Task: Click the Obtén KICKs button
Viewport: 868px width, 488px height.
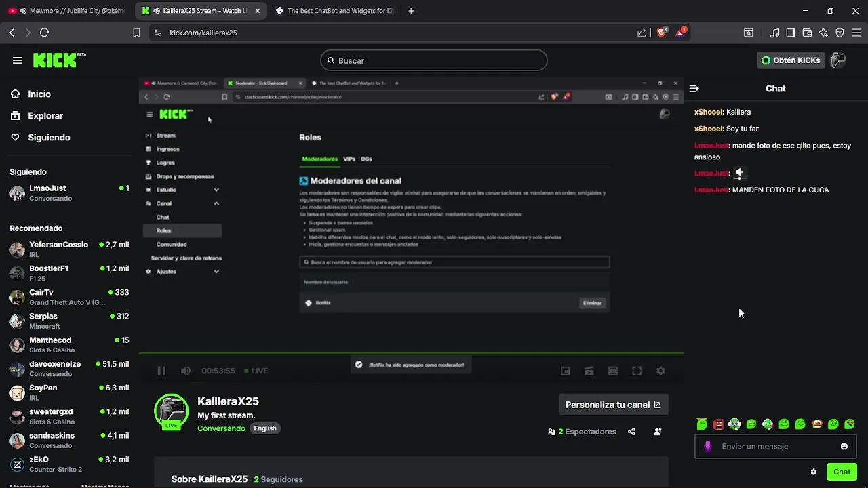Action: point(791,60)
